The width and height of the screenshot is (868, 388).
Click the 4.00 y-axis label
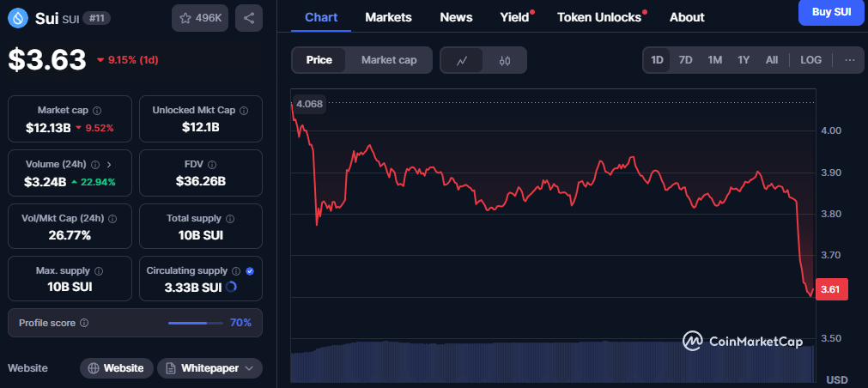pos(831,130)
